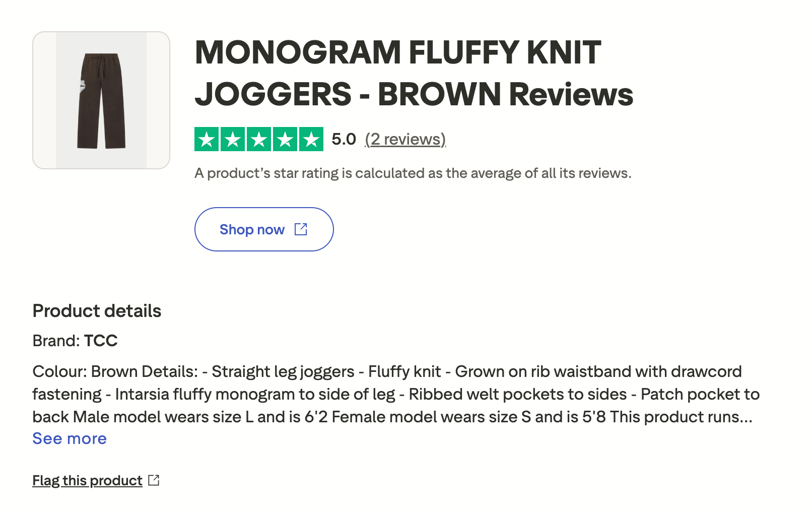Expand description with See more
The image size is (812, 513).
70,438
